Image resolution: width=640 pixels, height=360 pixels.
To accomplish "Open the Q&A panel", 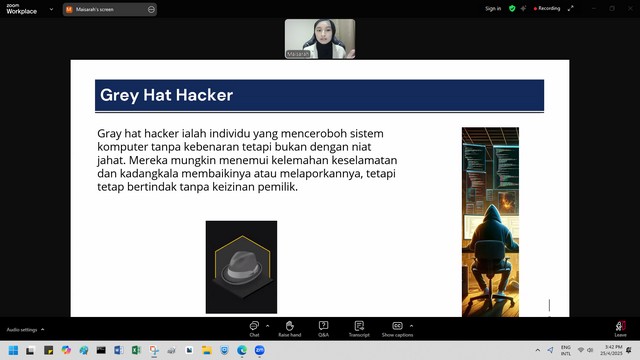I will tap(323, 329).
